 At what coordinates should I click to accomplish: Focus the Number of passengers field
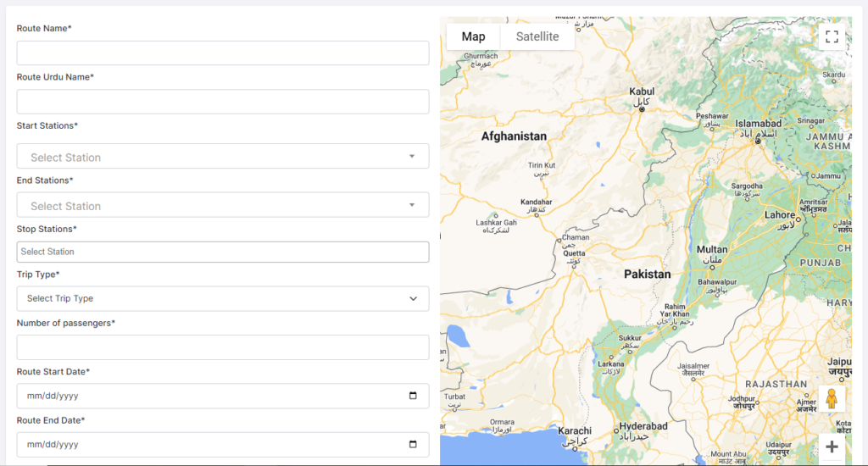point(222,347)
